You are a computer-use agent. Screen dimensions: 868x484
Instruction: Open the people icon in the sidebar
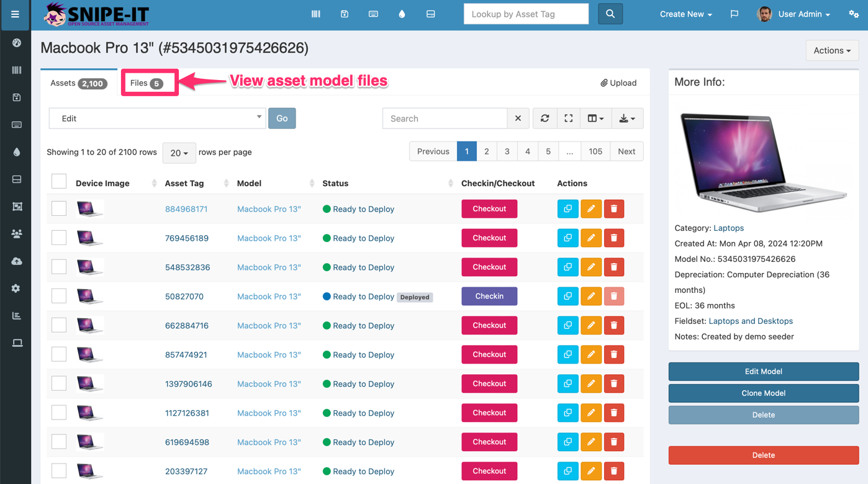[x=17, y=234]
